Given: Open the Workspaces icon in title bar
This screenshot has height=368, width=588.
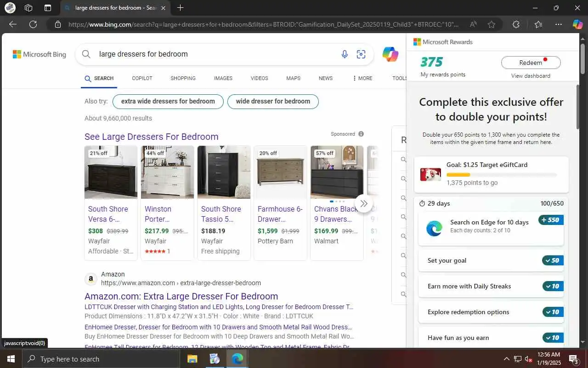Looking at the screenshot, I should click(x=28, y=8).
